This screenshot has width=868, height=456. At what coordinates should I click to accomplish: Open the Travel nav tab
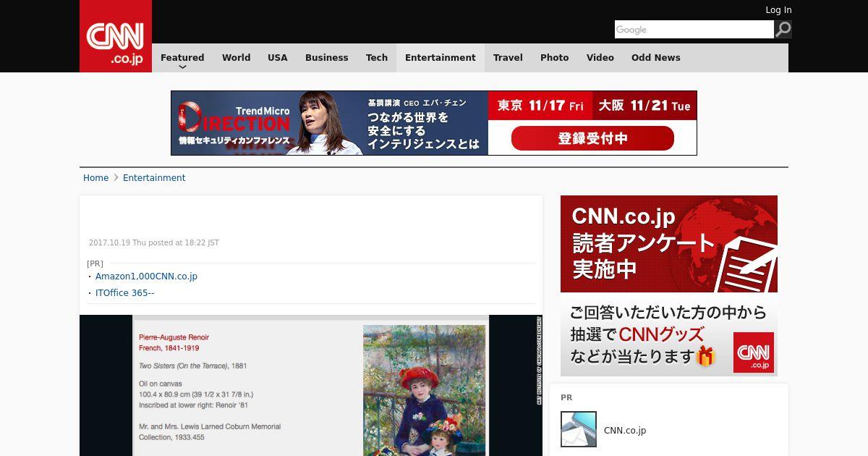coord(508,58)
